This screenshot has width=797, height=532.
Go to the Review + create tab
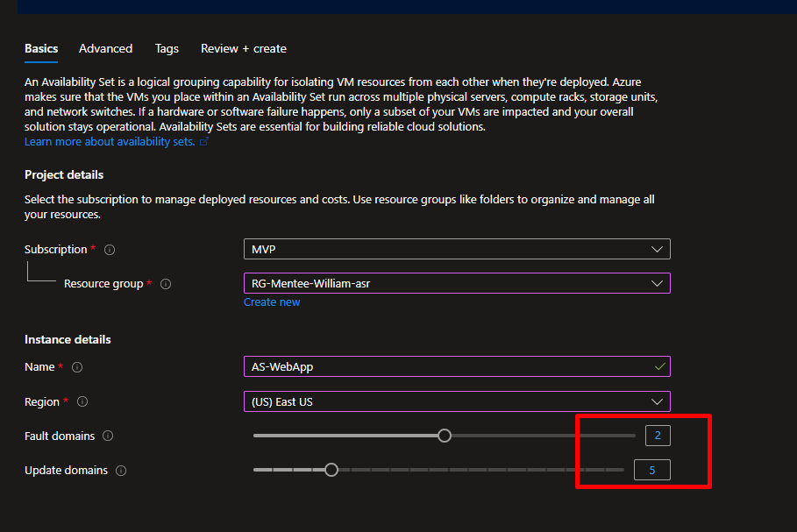243,49
